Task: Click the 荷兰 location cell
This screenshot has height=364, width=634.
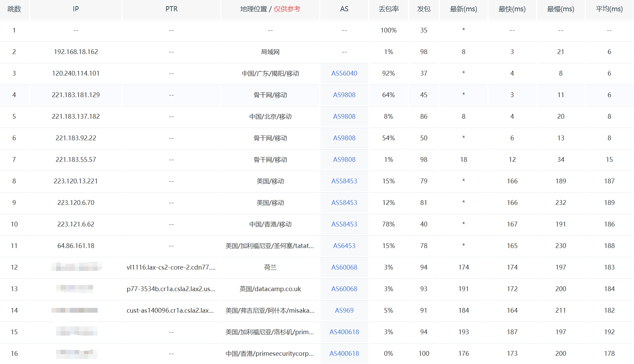Action: coord(270,267)
